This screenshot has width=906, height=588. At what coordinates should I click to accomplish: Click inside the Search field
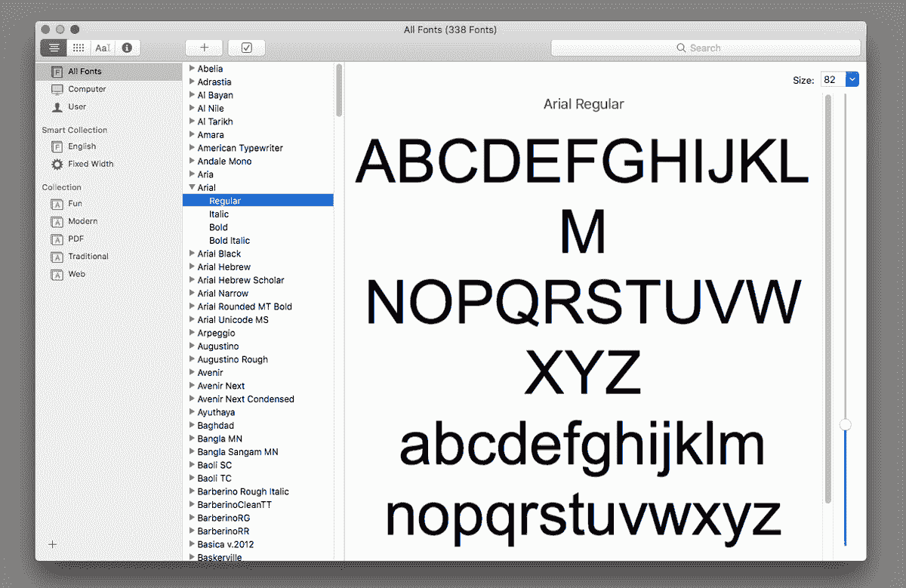(x=706, y=48)
